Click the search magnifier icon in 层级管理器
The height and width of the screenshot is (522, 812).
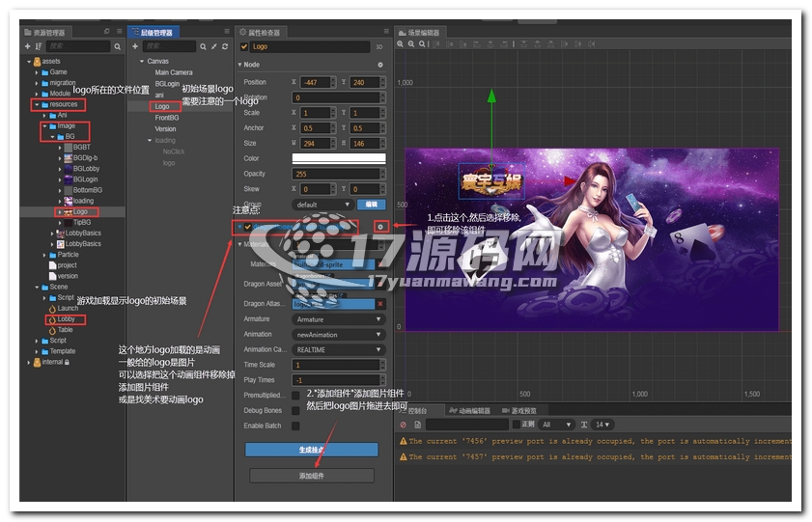[x=203, y=46]
